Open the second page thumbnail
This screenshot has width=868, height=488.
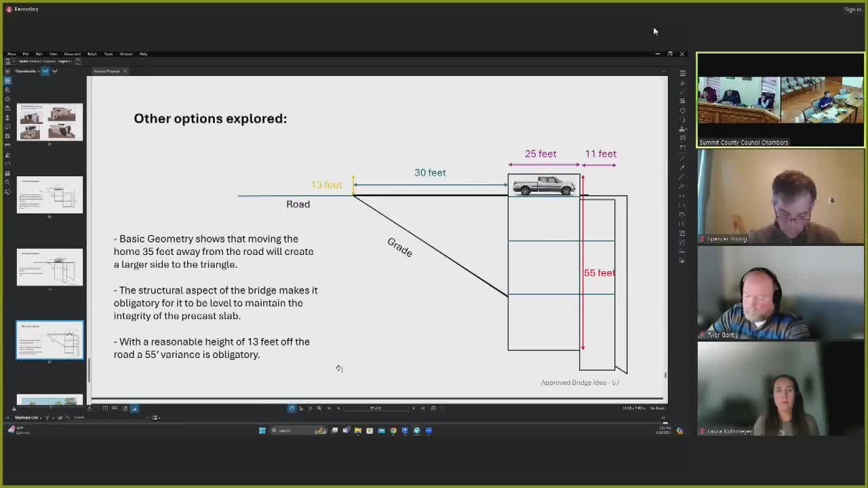click(x=50, y=195)
